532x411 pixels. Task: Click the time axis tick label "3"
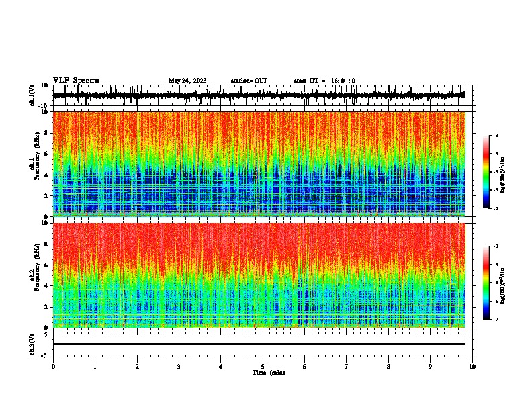point(179,367)
